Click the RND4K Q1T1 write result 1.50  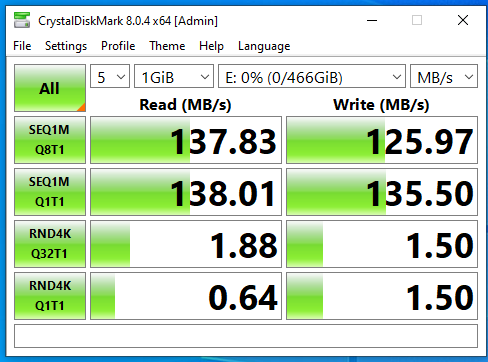pos(382,296)
